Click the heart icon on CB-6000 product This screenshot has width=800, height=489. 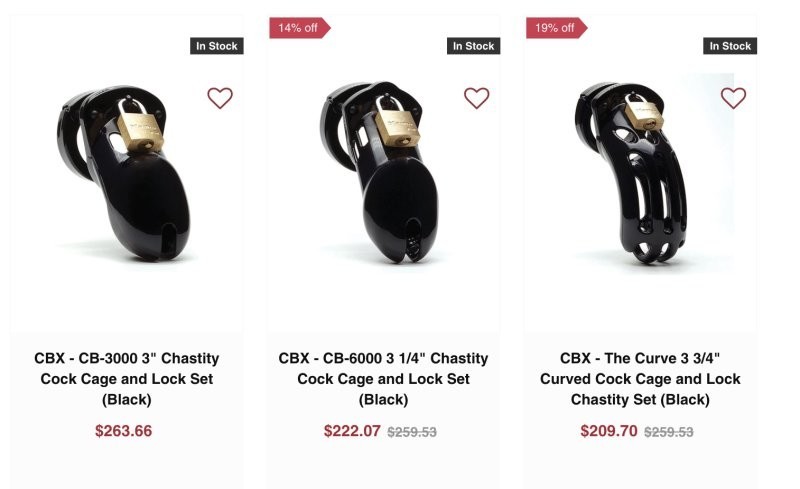477,98
